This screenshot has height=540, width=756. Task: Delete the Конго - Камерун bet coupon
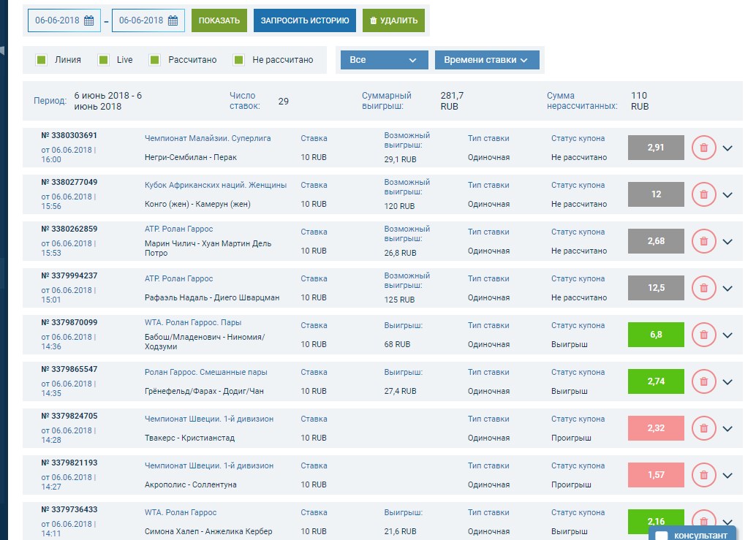point(703,194)
